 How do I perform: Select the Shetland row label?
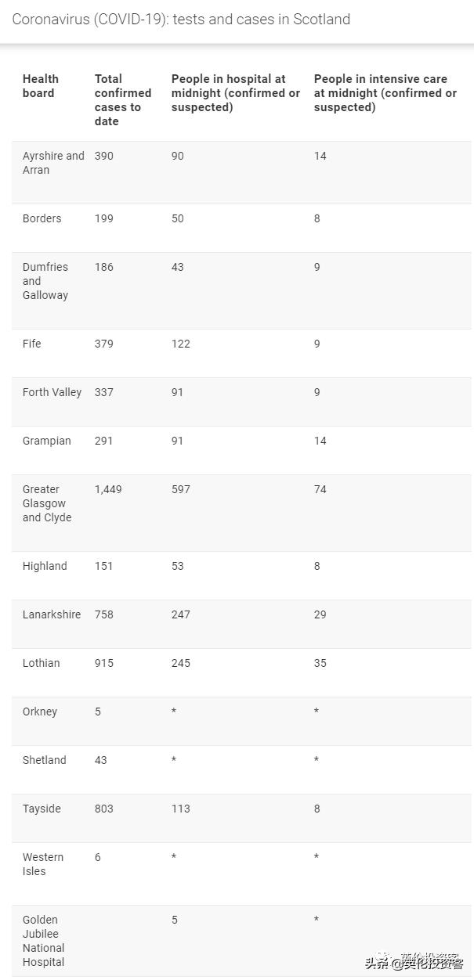point(44,760)
